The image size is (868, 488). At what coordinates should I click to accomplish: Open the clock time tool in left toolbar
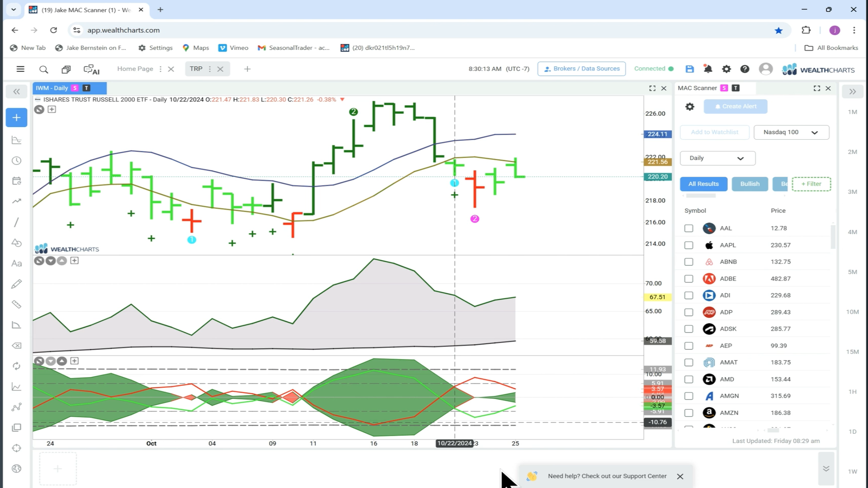[x=16, y=160]
